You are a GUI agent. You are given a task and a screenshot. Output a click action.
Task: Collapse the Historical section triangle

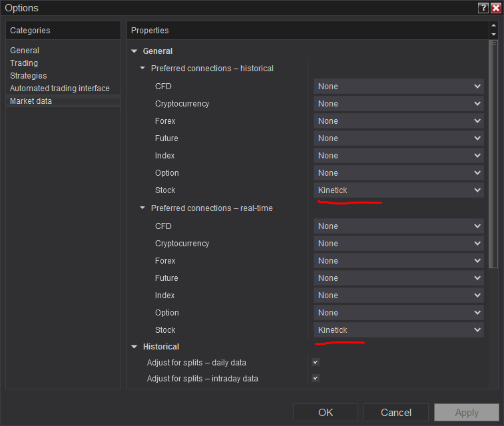coord(134,347)
